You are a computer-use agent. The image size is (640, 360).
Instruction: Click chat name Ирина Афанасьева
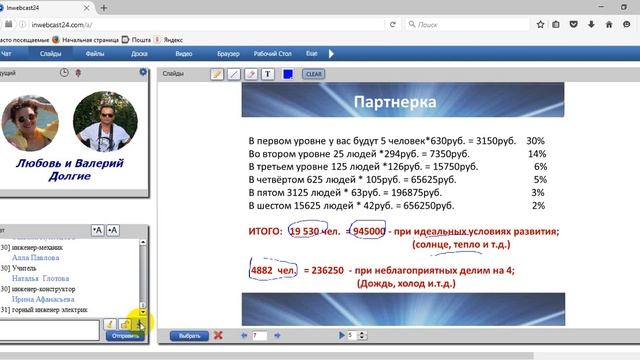click(x=43, y=299)
